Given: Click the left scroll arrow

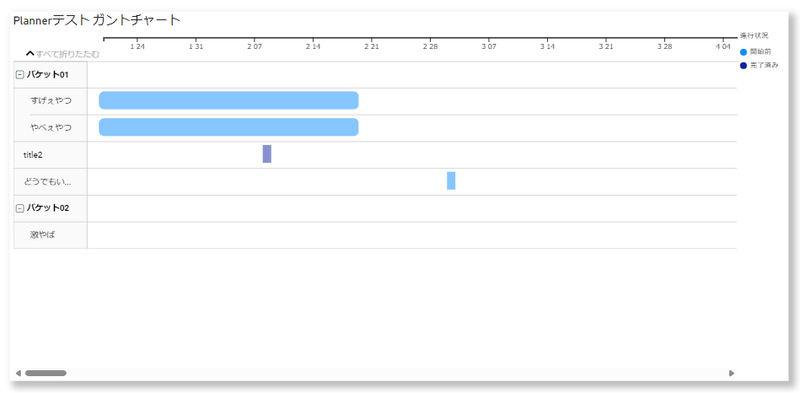Looking at the screenshot, I should 18,373.
